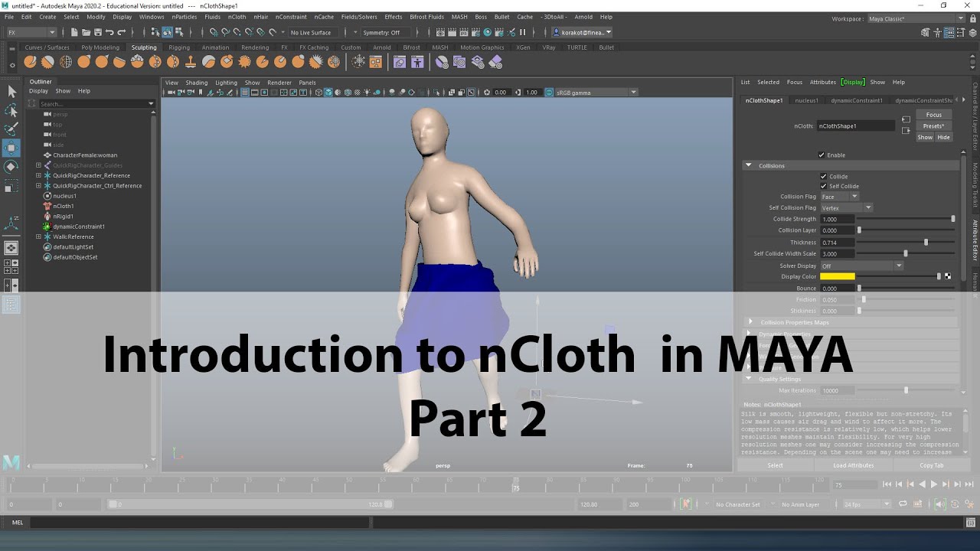Switch to the nucleus1 attribute tab

806,100
